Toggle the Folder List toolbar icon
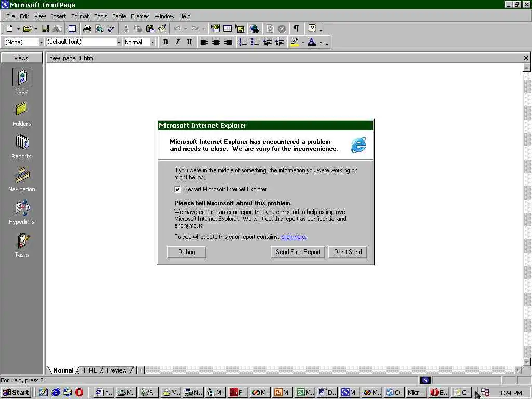This screenshot has width=532, height=399. [x=72, y=29]
